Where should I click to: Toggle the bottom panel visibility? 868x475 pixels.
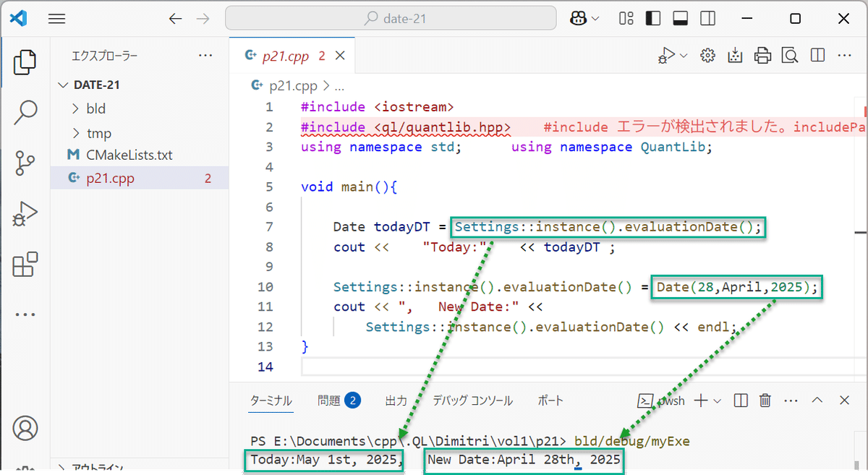[x=680, y=18]
